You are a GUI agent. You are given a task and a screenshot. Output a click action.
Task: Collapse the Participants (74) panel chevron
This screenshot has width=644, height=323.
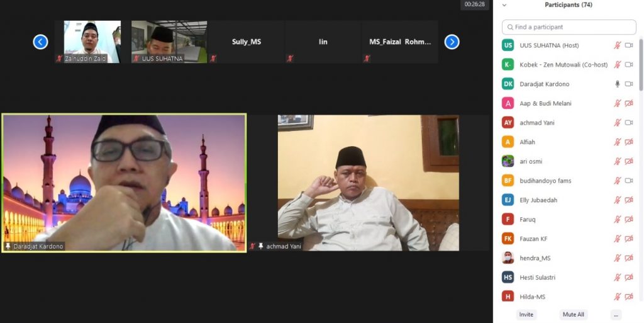tap(504, 5)
